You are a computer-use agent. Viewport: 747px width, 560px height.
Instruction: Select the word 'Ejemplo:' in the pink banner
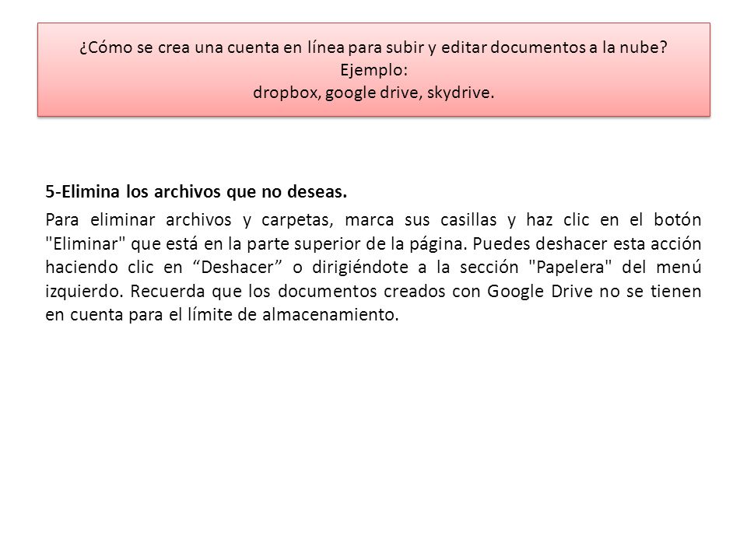pyautogui.click(x=373, y=70)
